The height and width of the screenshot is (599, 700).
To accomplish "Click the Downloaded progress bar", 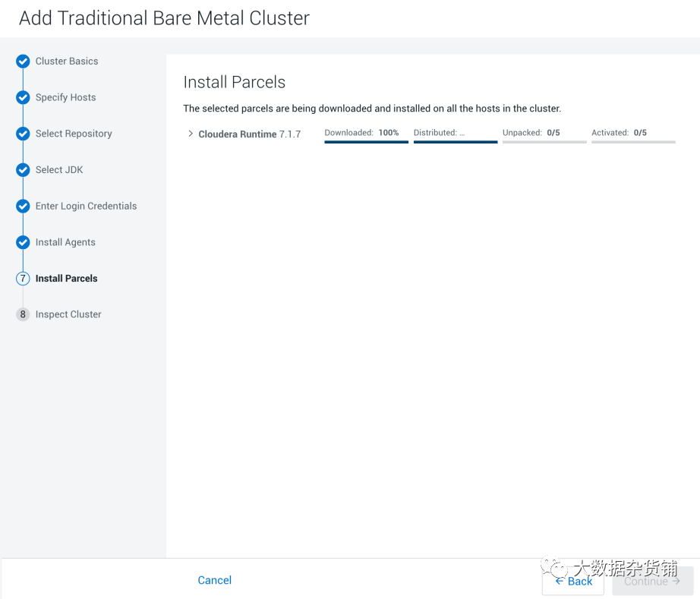I will point(366,141).
